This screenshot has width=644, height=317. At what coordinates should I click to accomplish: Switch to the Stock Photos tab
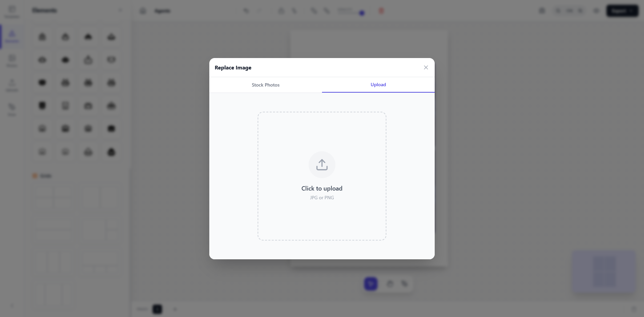(266, 85)
